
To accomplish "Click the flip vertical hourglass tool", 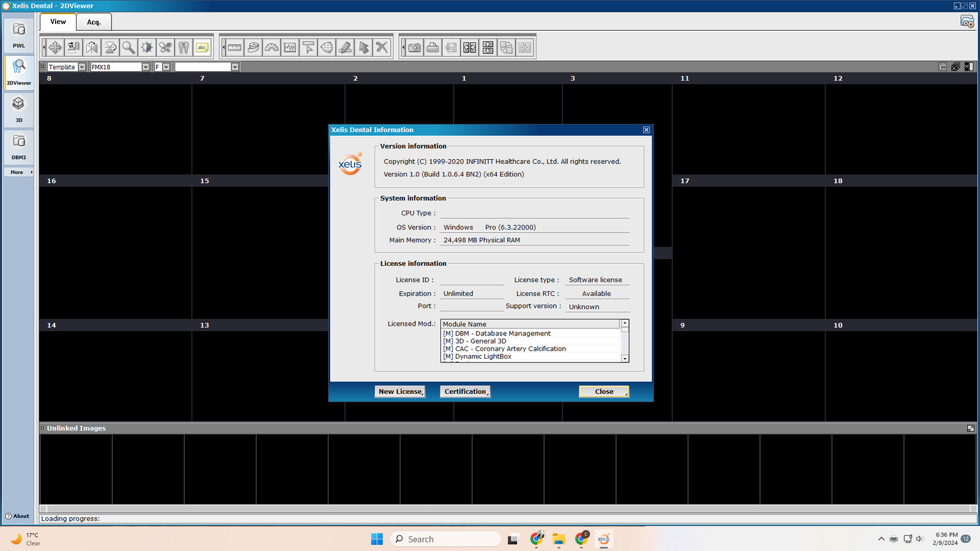I will tap(110, 47).
